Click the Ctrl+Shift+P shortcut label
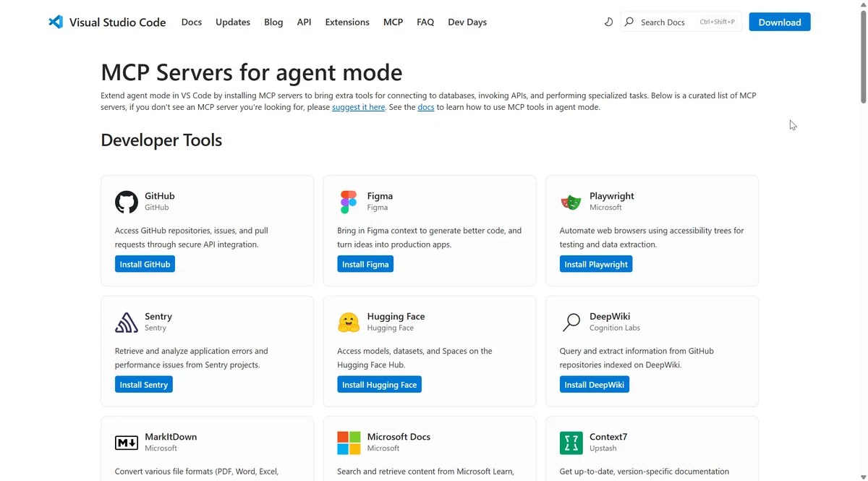 point(717,22)
